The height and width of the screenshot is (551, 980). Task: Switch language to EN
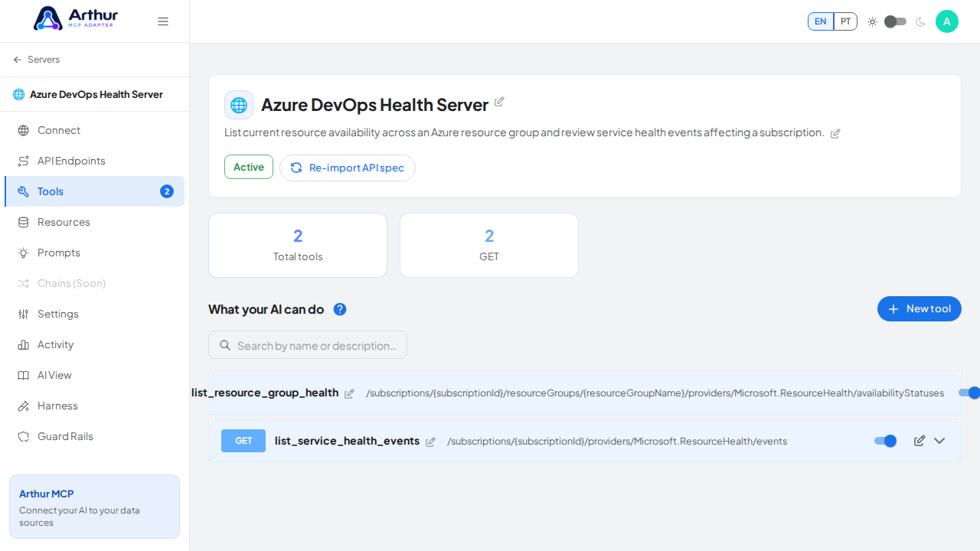coord(821,21)
